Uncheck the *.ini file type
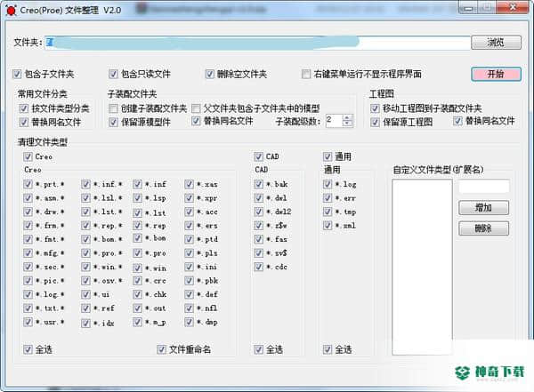Screen dimensions: 534x392 [189, 267]
